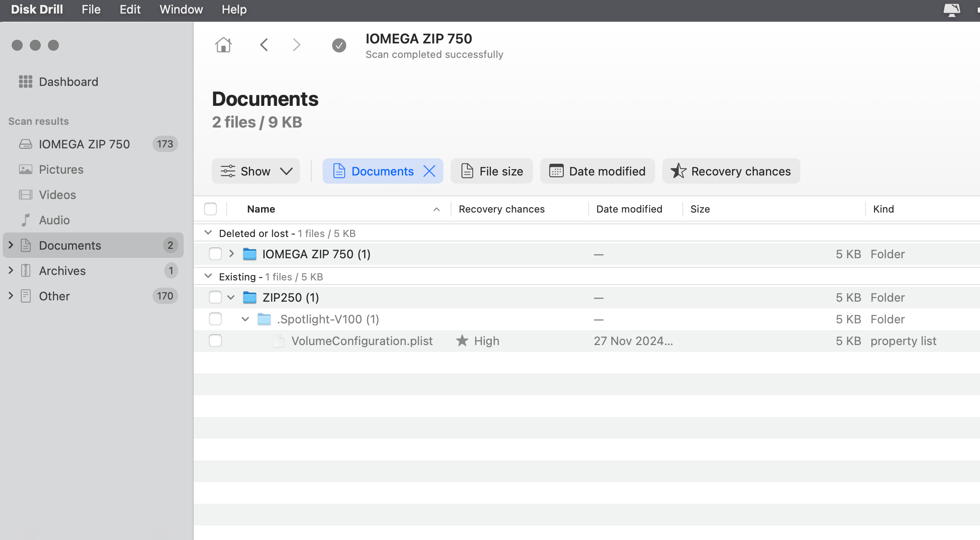Check the ZIP250 folder checkbox
Viewport: 980px width, 540px height.
tap(215, 297)
